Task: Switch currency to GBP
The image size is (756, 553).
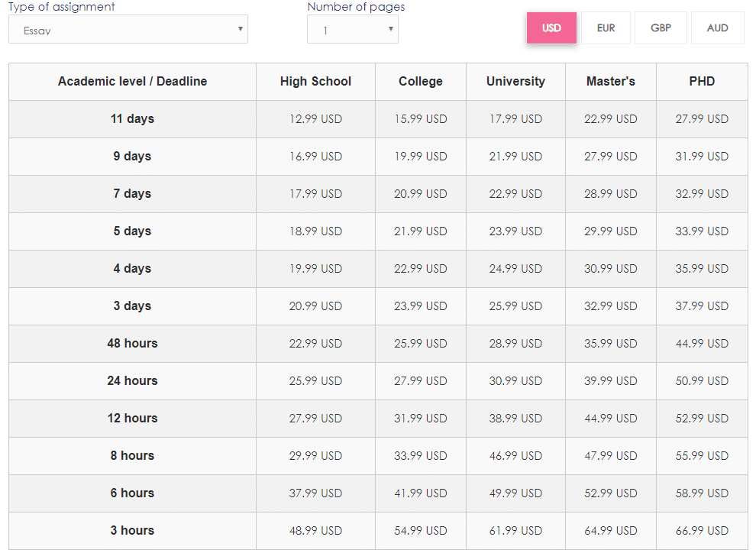Action: click(x=661, y=28)
